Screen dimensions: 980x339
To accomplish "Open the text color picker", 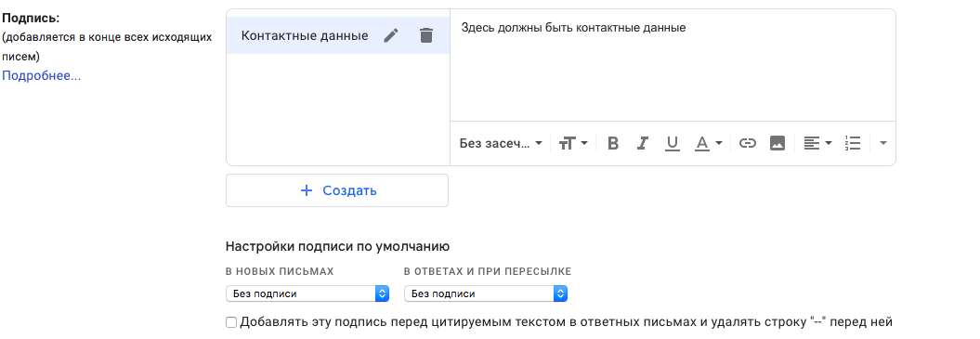I will [x=708, y=143].
